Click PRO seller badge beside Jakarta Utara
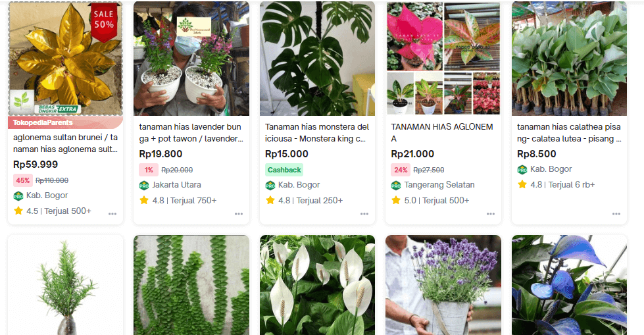Image resolution: width=644 pixels, height=335 pixels. [x=144, y=186]
